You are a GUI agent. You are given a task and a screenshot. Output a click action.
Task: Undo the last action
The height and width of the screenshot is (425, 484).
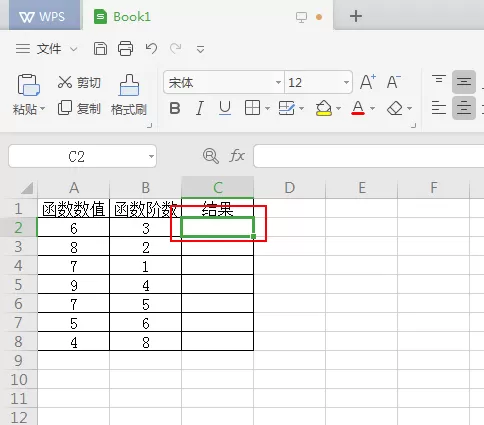pyautogui.click(x=151, y=49)
